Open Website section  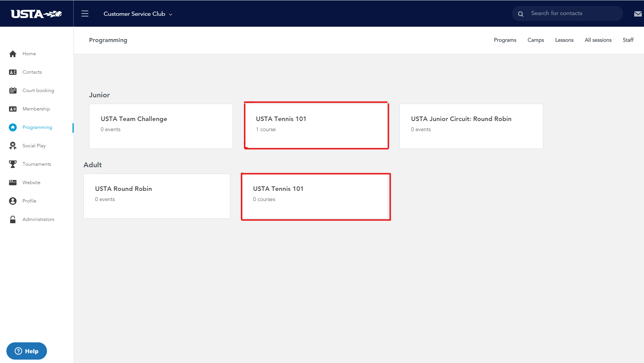(31, 183)
